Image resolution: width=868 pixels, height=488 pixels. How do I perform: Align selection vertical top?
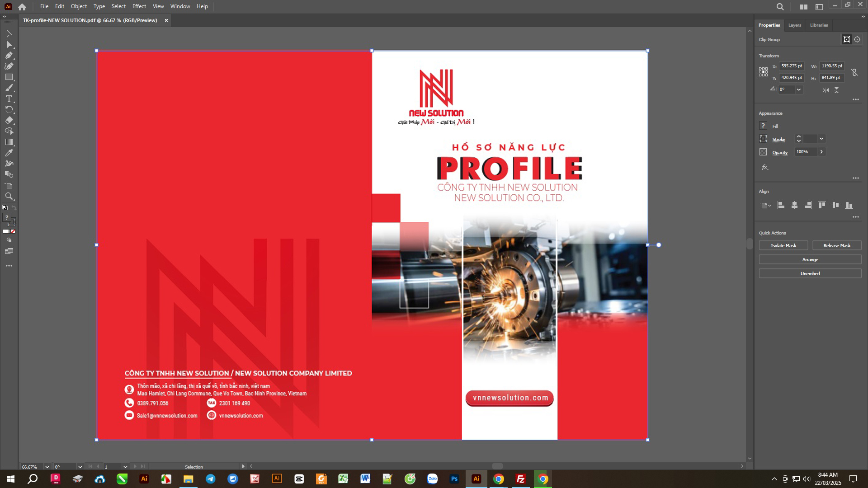(822, 206)
